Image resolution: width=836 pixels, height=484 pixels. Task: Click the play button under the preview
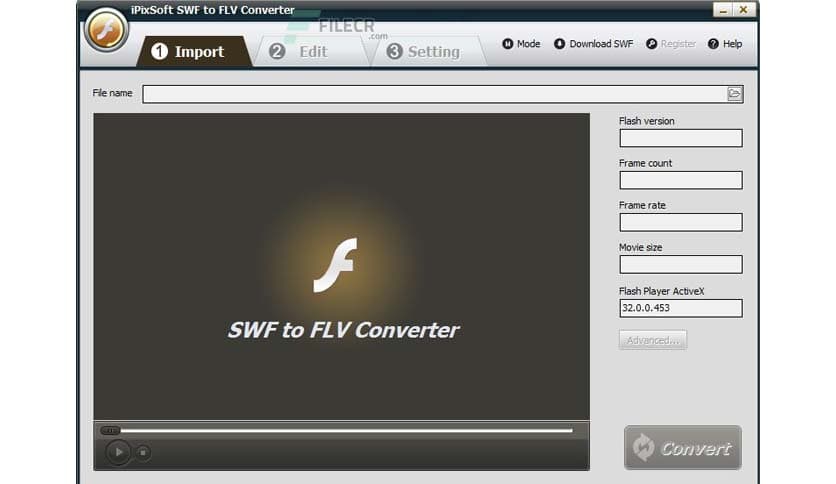(x=118, y=452)
